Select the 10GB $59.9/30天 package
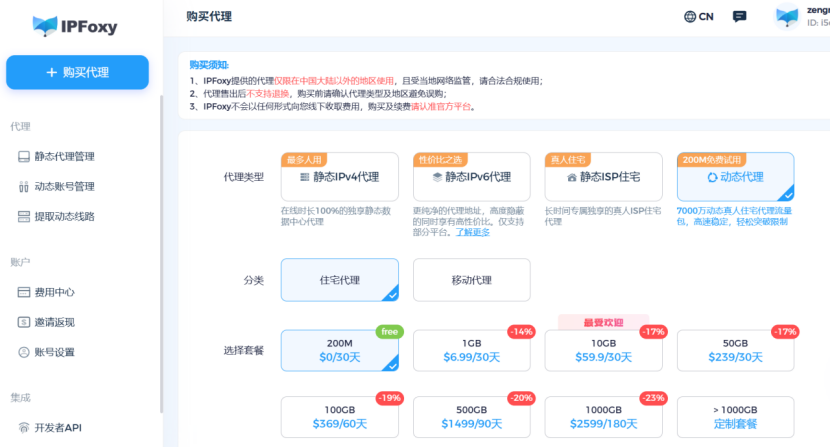Screen dimensions: 831x447 (603, 350)
